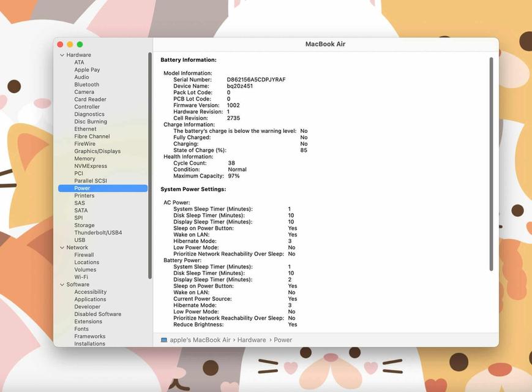
Task: Collapse the Network section
Action: coord(62,247)
